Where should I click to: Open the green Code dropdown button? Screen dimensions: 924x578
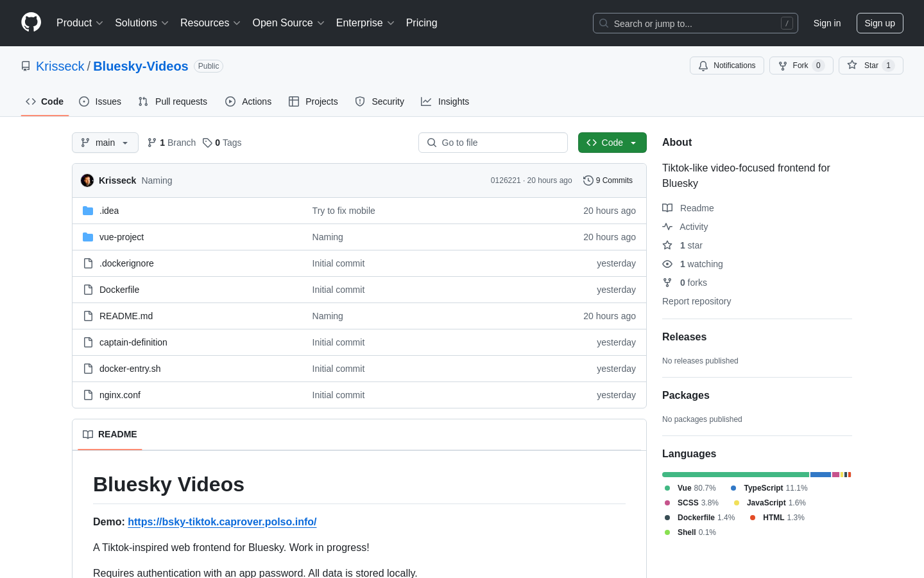point(612,143)
